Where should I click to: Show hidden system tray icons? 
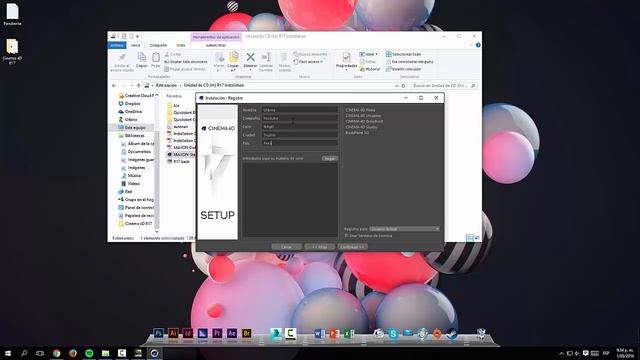coord(561,353)
